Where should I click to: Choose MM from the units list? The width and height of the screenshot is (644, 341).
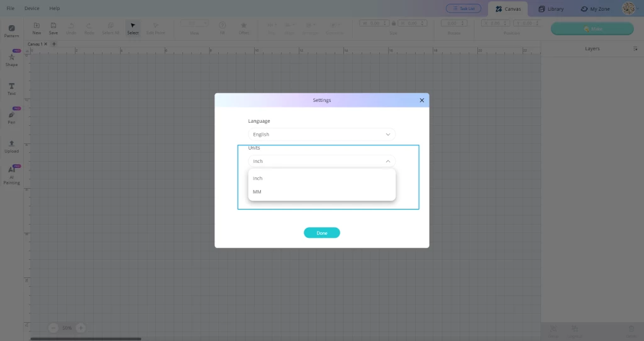pyautogui.click(x=321, y=192)
